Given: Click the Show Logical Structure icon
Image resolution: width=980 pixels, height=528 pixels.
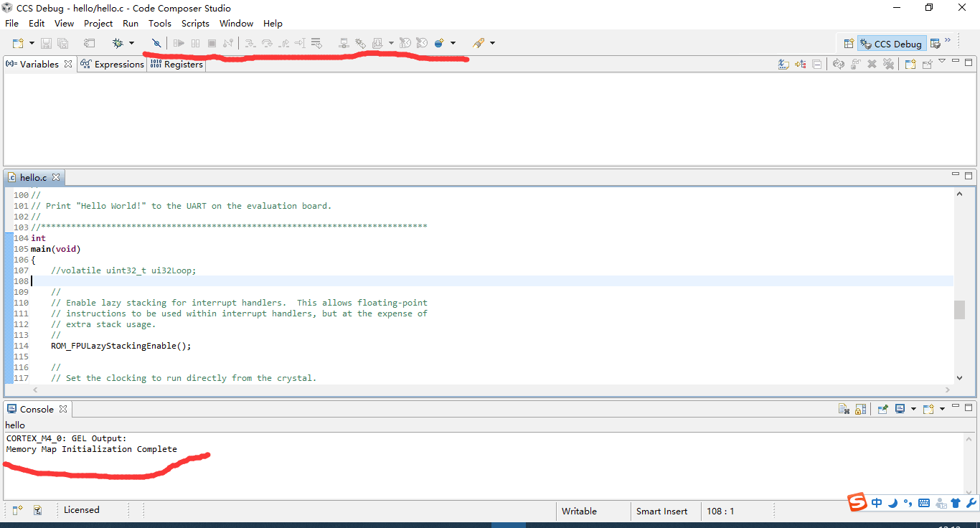Looking at the screenshot, I should click(801, 65).
